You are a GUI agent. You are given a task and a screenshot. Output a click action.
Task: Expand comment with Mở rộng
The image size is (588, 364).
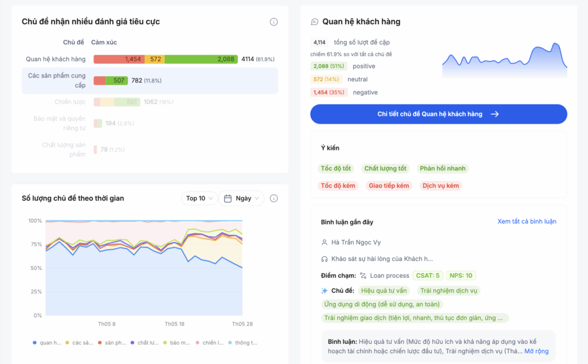pos(536,351)
